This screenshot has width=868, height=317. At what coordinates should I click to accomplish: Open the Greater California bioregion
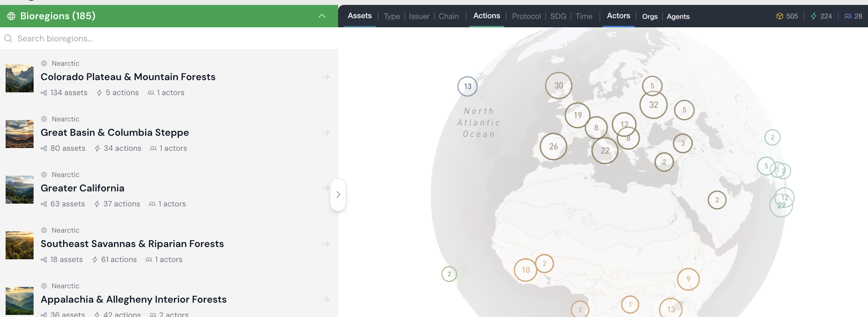click(x=83, y=188)
